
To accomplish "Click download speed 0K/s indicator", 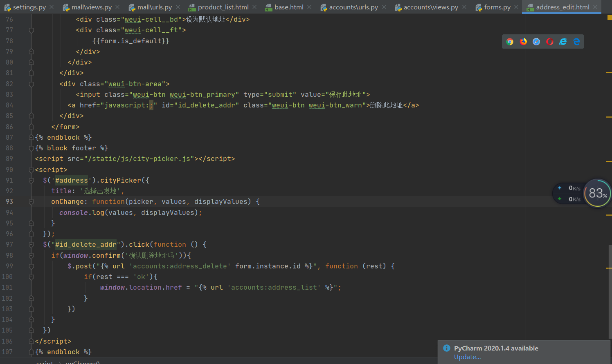I will coord(569,199).
